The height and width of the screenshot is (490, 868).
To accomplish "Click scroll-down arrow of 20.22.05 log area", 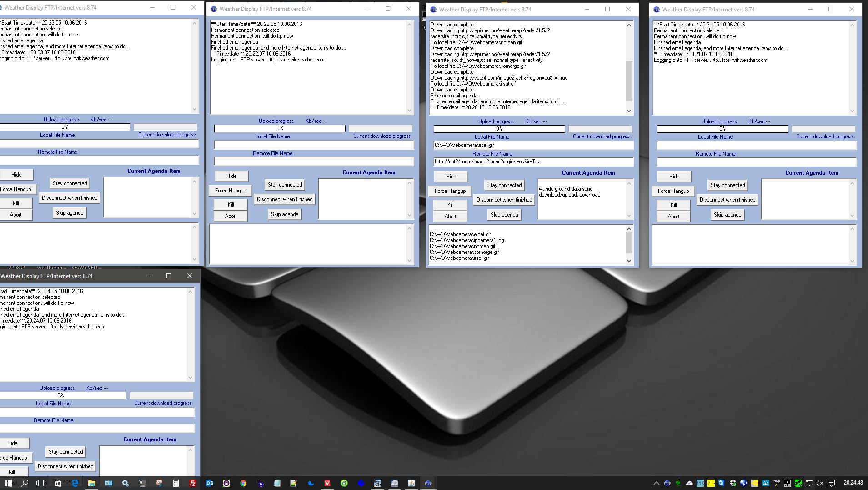I will pos(409,111).
